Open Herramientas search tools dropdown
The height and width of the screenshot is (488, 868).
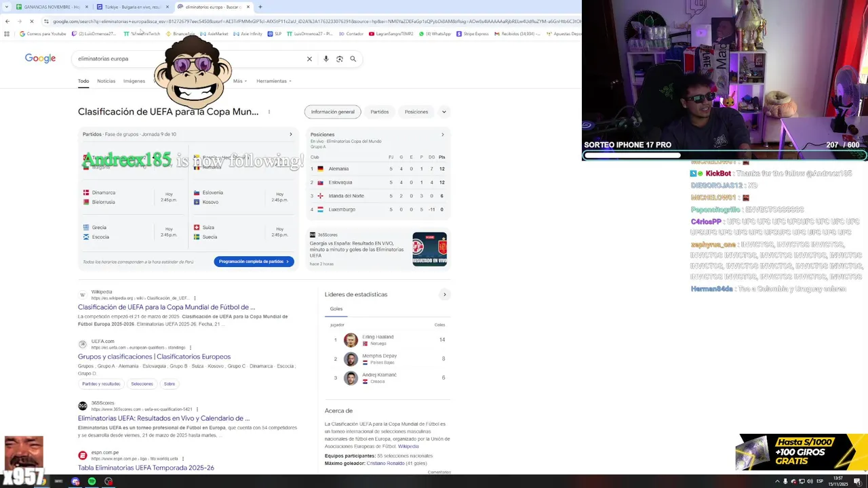pyautogui.click(x=274, y=81)
